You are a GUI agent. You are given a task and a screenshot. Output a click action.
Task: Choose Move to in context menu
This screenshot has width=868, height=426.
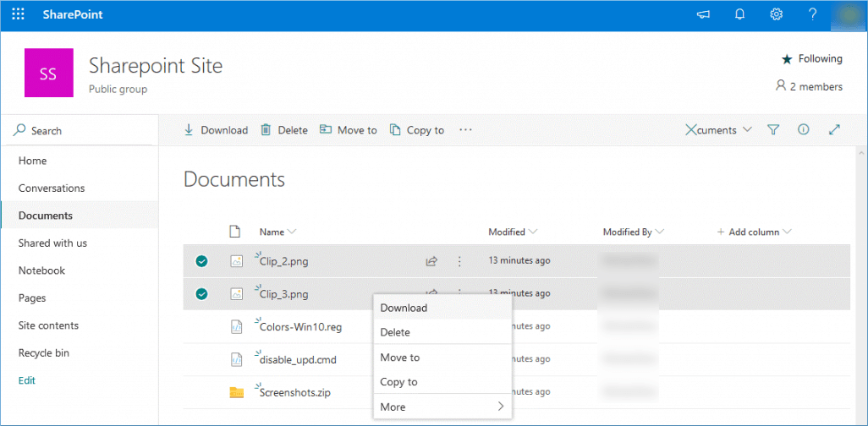[400, 358]
